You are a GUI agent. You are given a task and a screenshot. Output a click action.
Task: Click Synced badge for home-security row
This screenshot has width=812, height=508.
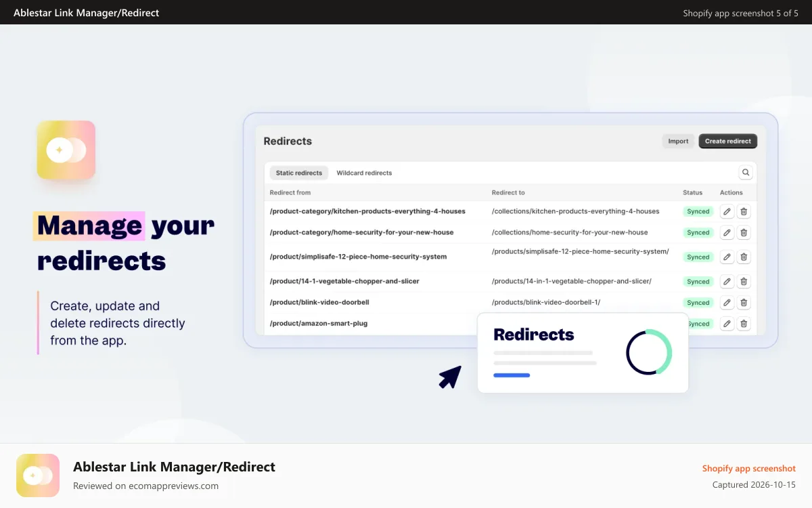pyautogui.click(x=698, y=232)
